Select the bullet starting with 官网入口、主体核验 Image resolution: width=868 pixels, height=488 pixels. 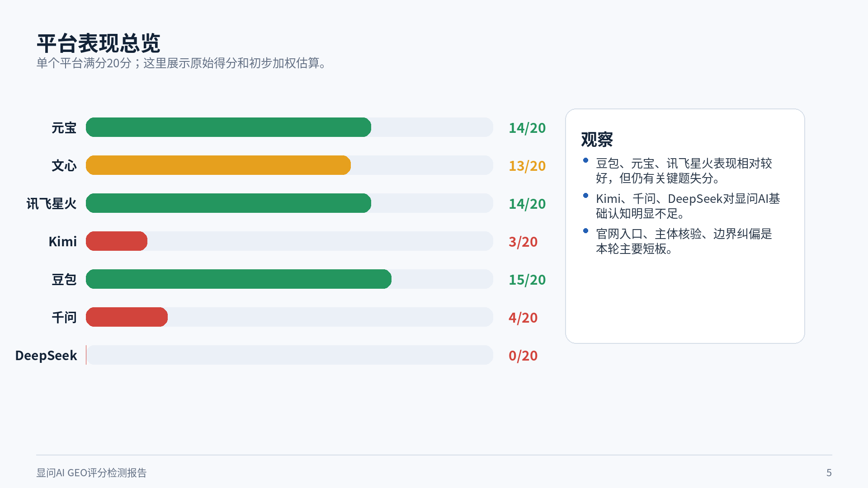(x=684, y=241)
